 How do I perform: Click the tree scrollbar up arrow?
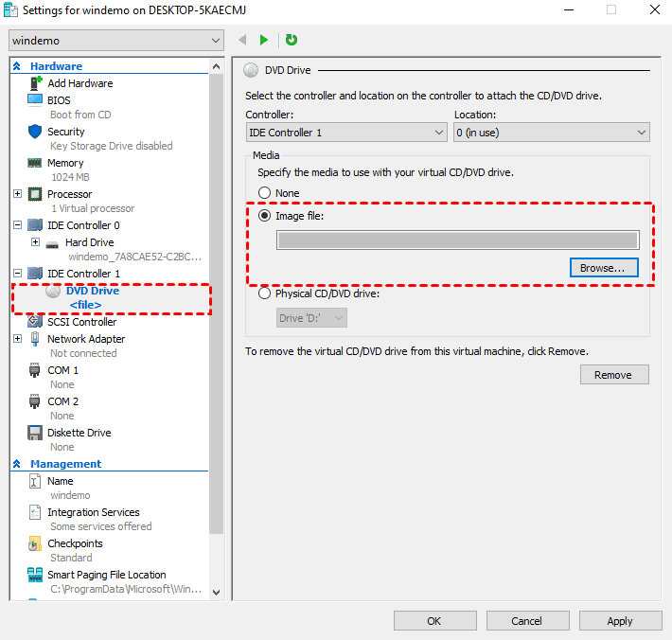[217, 66]
